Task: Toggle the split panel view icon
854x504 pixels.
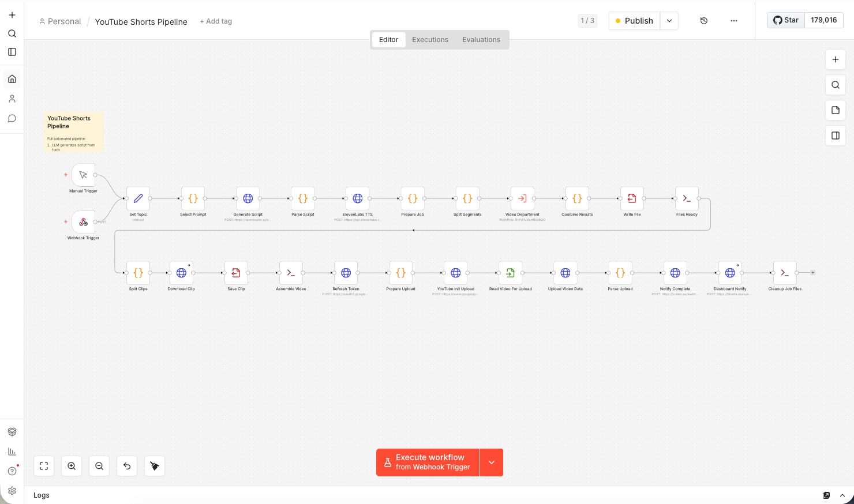Action: (836, 136)
